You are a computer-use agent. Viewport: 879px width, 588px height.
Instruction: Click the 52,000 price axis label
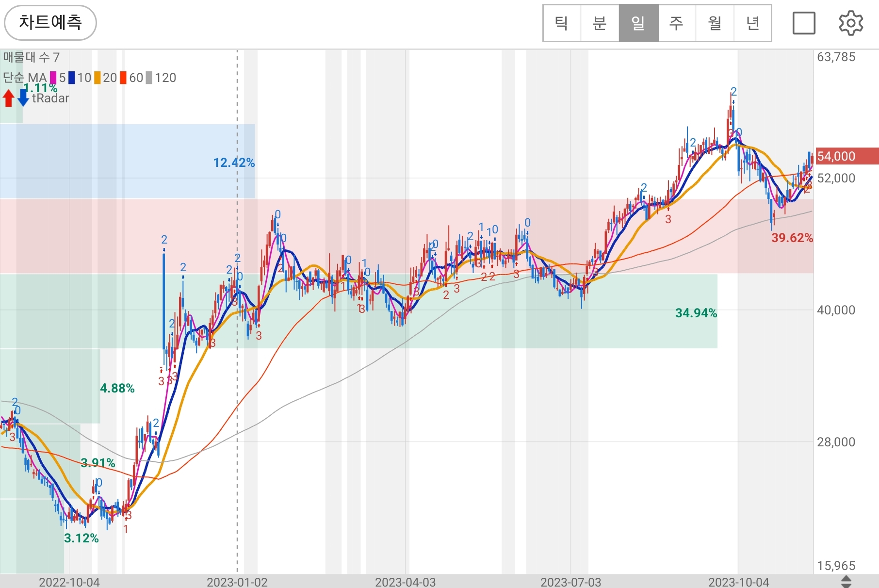pos(836,178)
